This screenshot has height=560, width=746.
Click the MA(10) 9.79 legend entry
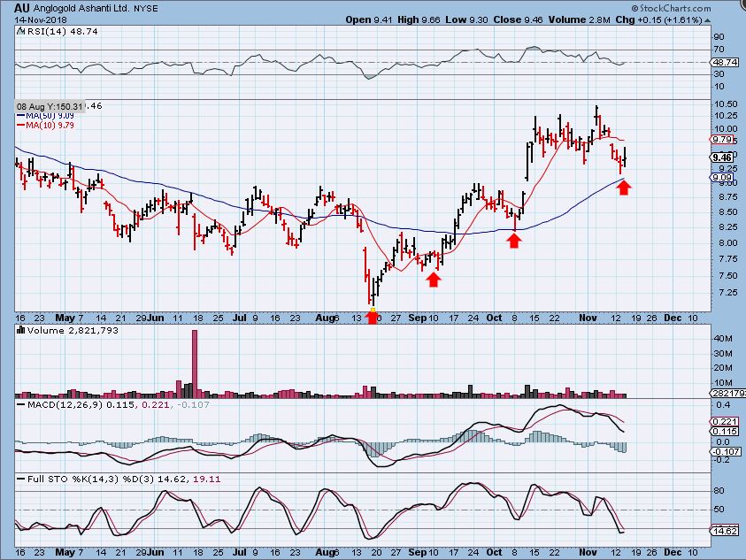click(45, 125)
